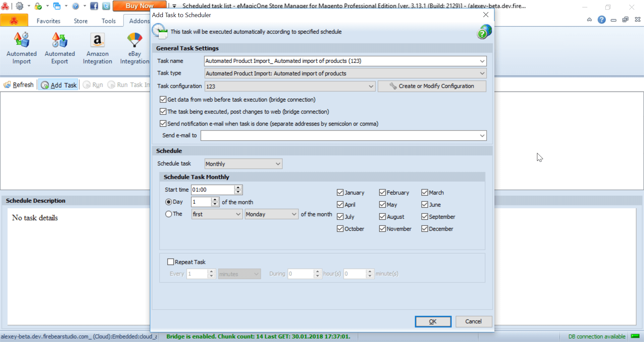This screenshot has width=644, height=342.
Task: Open the Automated Import addon
Action: [21, 48]
